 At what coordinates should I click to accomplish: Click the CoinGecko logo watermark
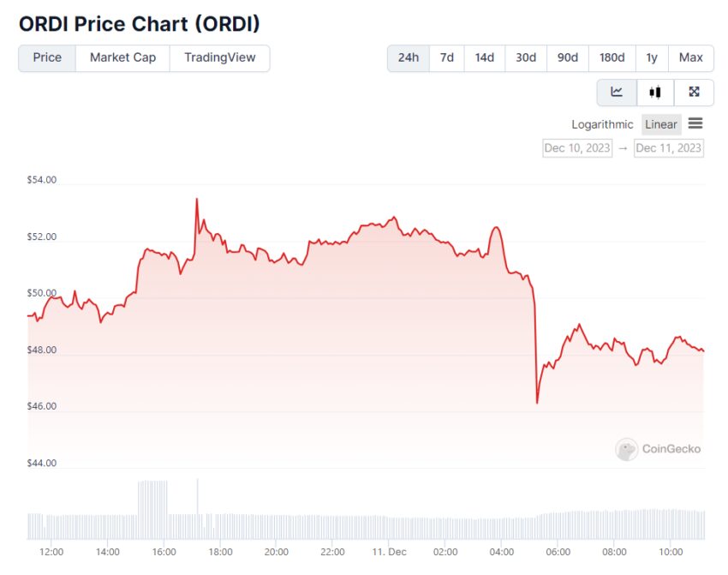click(x=658, y=449)
